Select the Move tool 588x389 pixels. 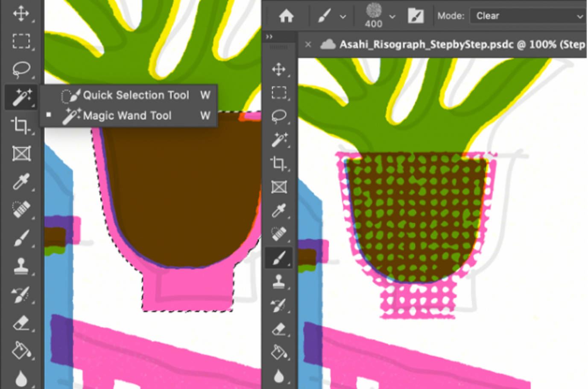point(20,13)
